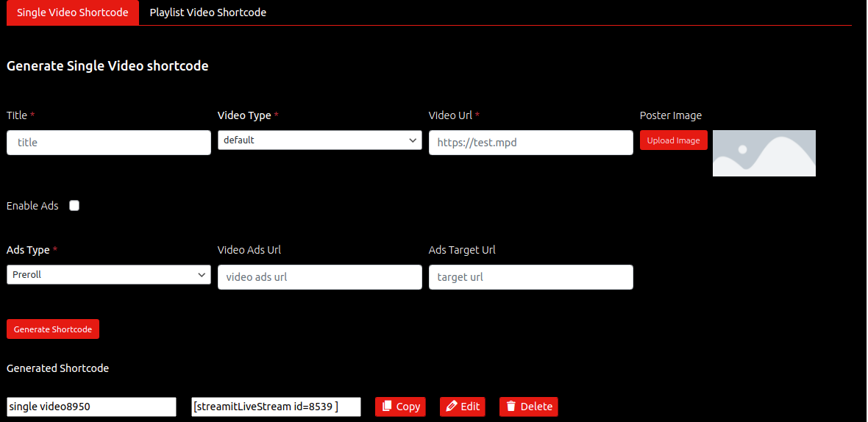Tick the Enable Ads checkbox
868x422 pixels.
click(x=74, y=206)
